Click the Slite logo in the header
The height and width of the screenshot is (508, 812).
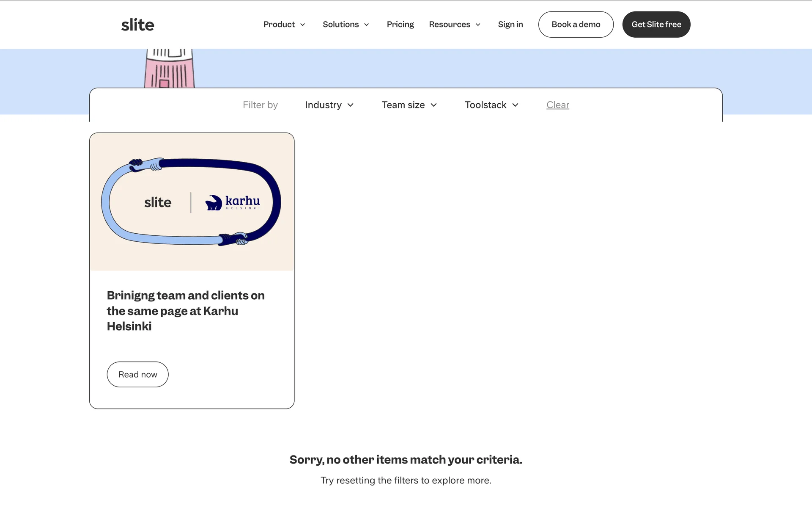pos(137,25)
